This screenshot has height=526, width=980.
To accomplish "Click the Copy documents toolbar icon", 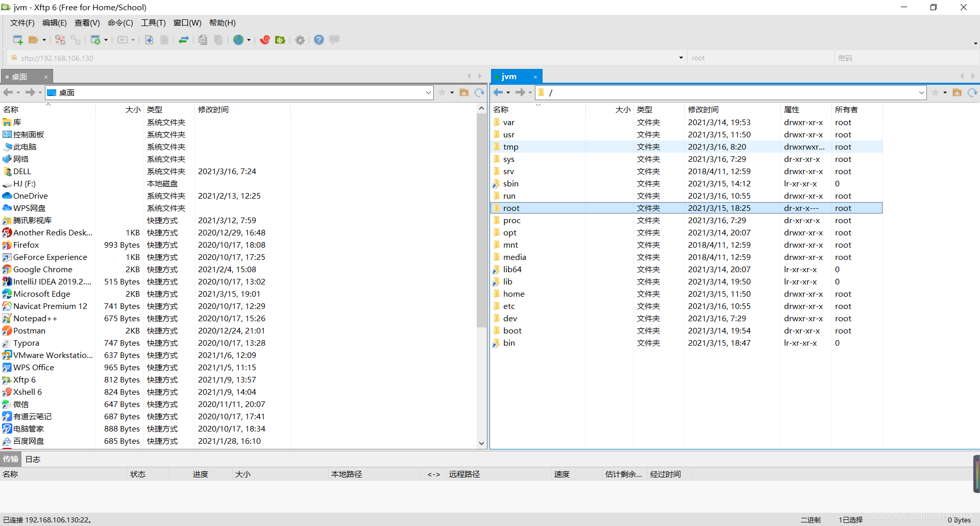I will [x=203, y=40].
